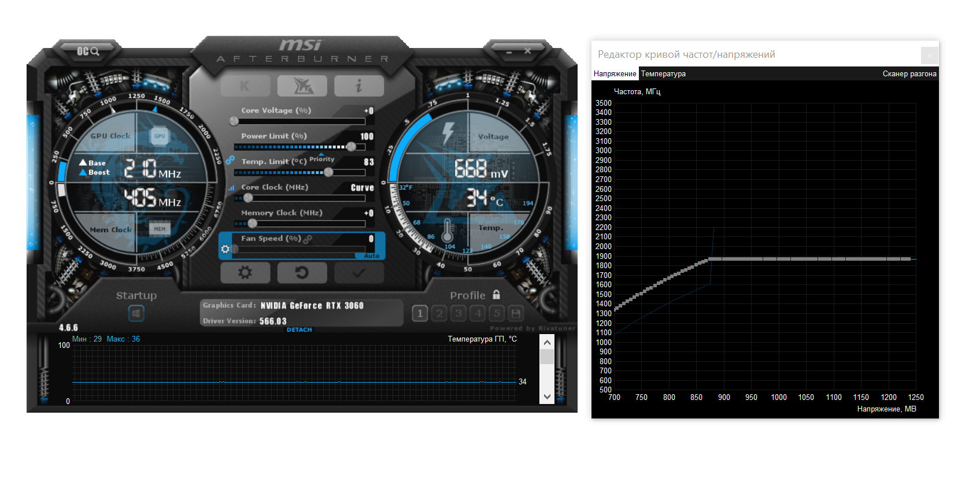Open the information i button
The height and width of the screenshot is (478, 980).
pyautogui.click(x=358, y=86)
